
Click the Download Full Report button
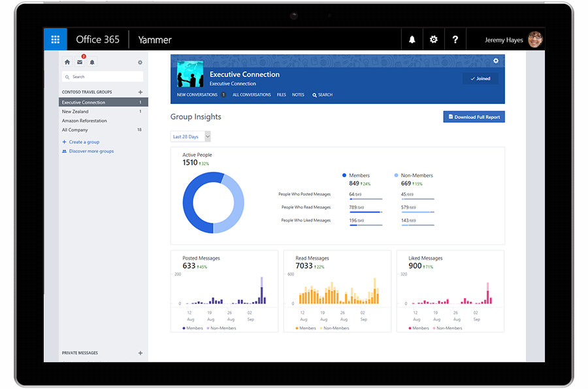pos(473,116)
